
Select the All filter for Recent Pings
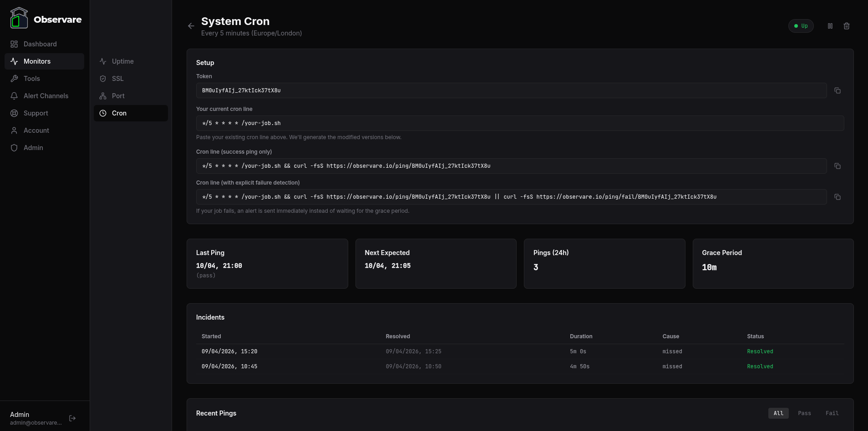778,413
